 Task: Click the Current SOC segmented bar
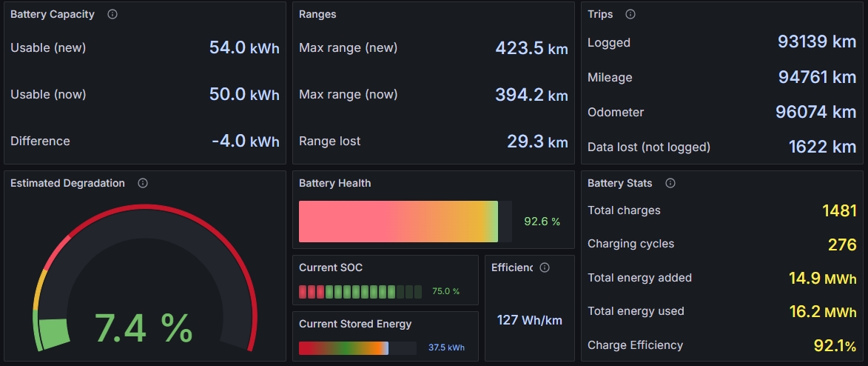(x=360, y=292)
